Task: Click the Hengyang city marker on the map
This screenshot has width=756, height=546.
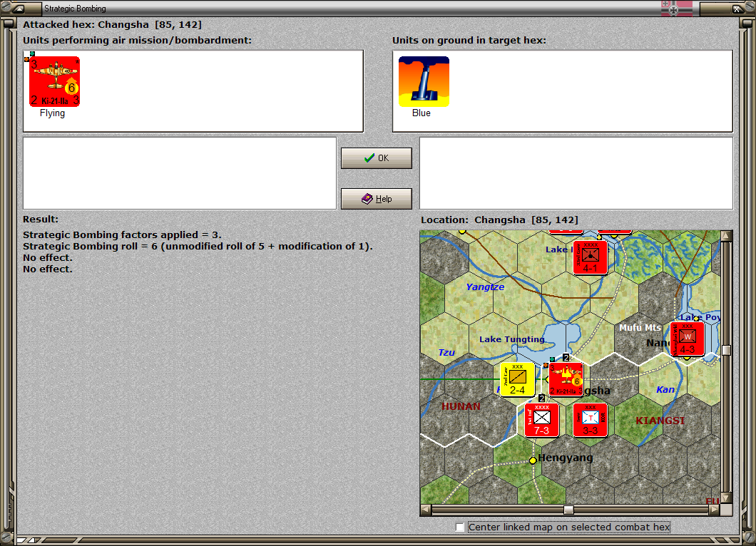Action: coord(533,460)
